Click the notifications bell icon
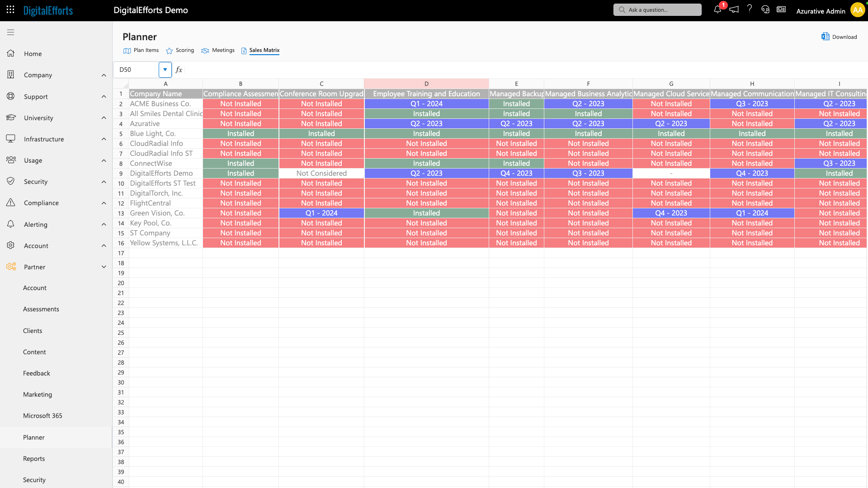 (717, 9)
